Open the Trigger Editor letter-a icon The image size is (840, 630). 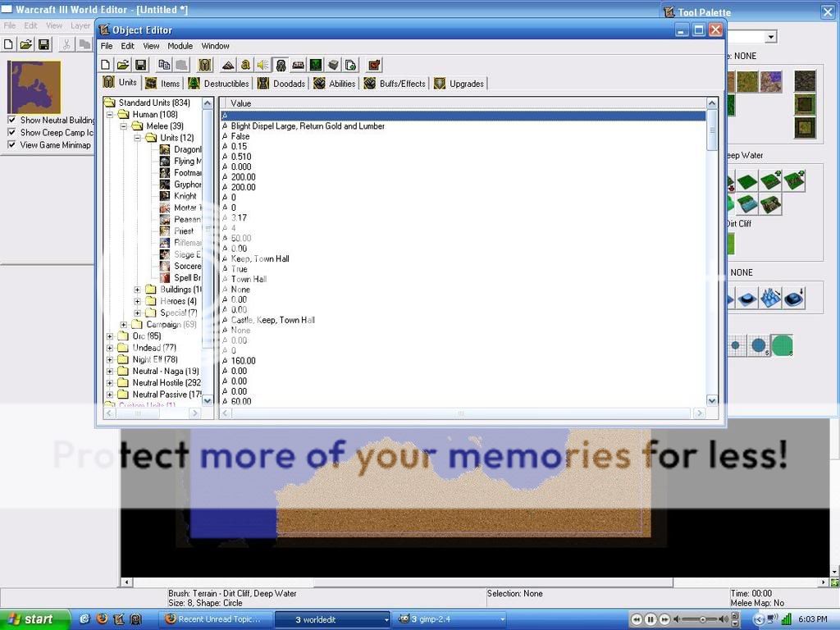click(x=245, y=66)
